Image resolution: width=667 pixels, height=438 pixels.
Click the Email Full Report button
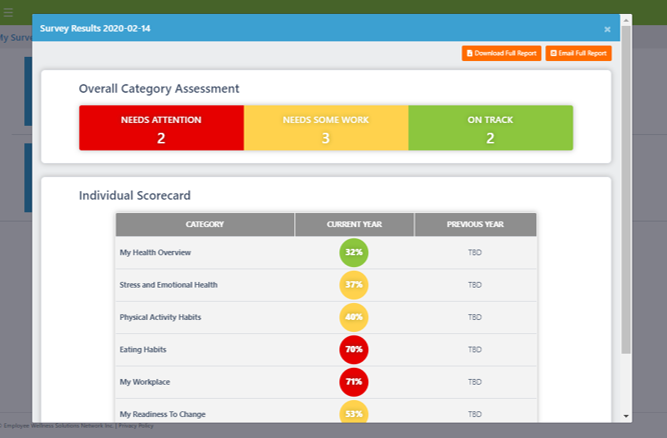point(578,53)
